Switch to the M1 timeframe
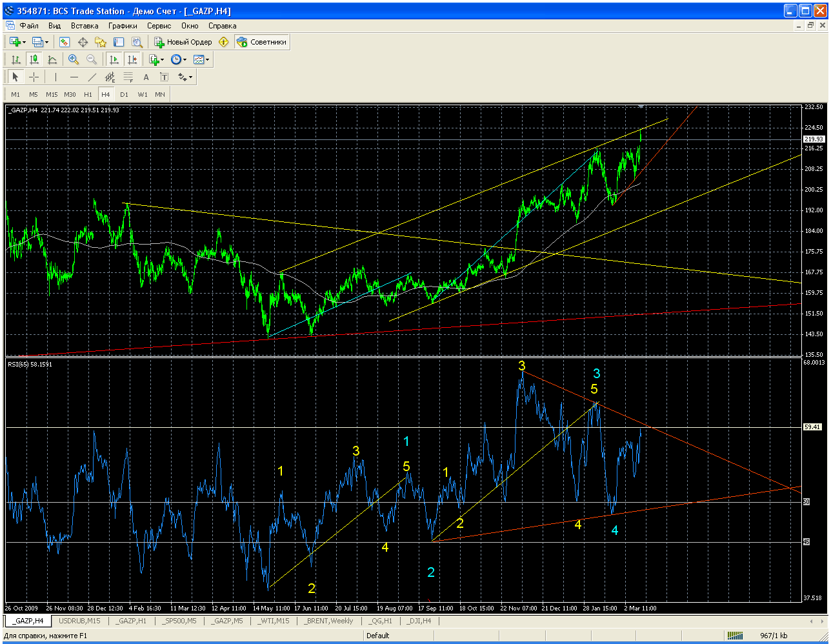Screen dimensions: 831x644 15,94
